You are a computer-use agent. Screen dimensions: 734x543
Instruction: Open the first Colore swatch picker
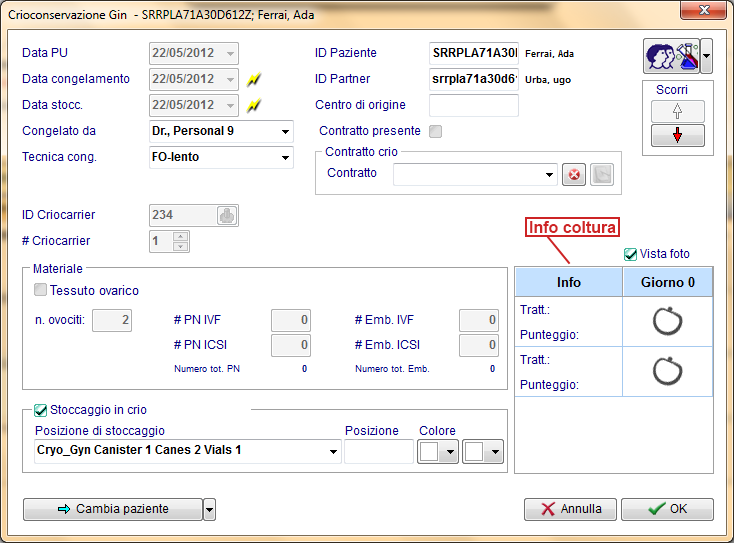click(438, 452)
